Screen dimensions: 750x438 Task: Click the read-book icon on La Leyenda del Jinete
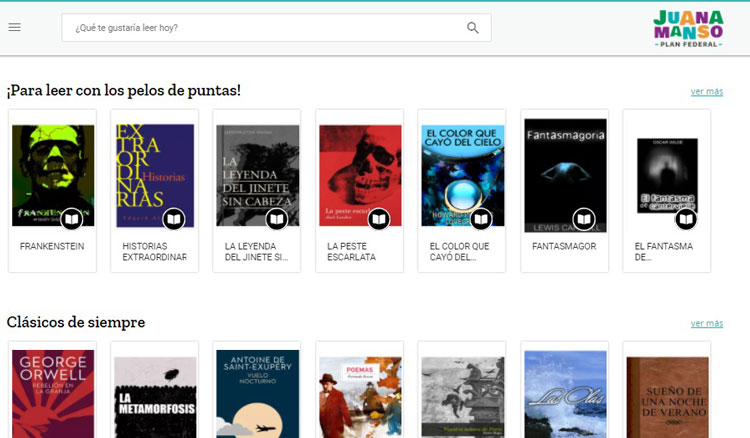(x=276, y=219)
